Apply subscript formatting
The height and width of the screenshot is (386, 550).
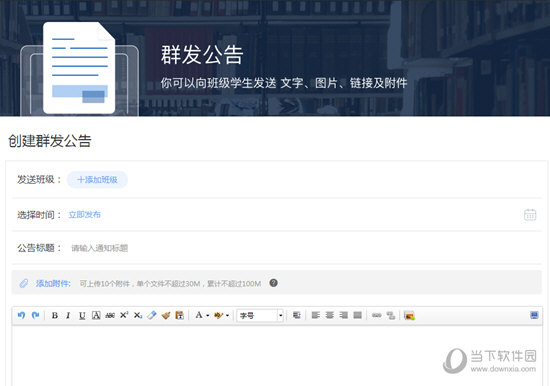138,315
